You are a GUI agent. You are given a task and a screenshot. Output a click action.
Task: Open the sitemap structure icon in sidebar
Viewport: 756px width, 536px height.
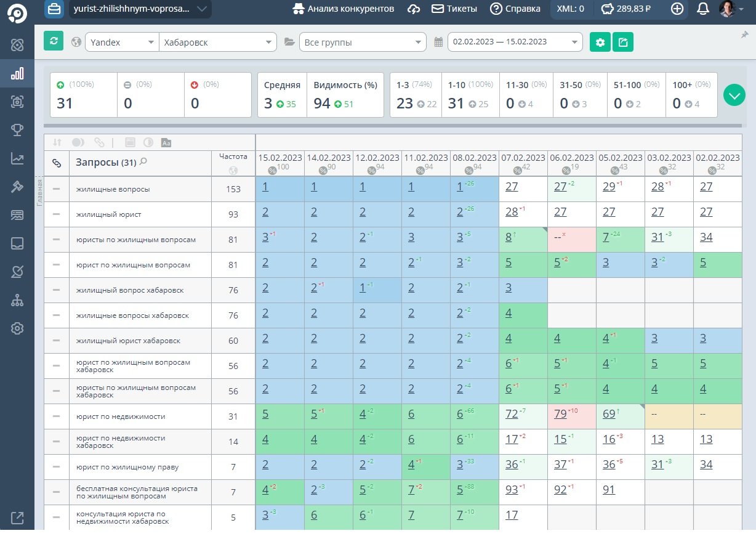coord(17,300)
